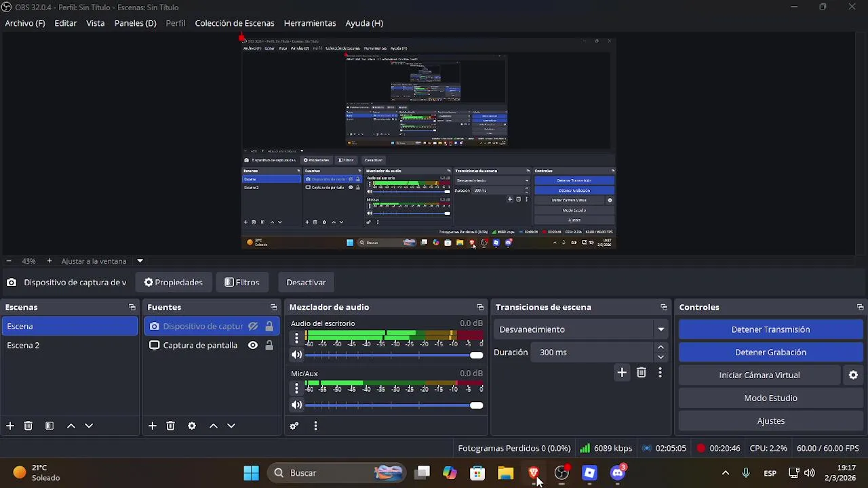Click the Windows Start button

coord(251,473)
